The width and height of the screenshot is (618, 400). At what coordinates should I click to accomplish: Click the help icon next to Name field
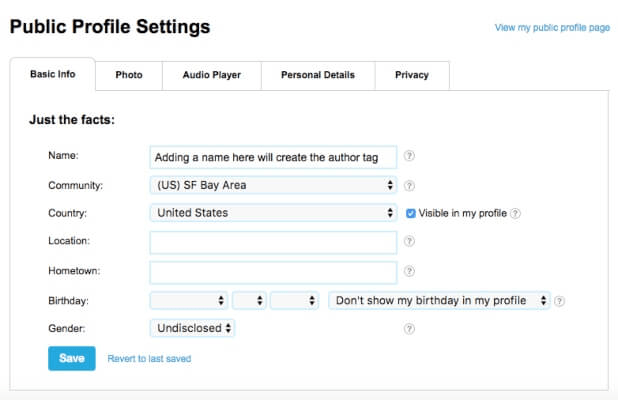click(x=409, y=156)
